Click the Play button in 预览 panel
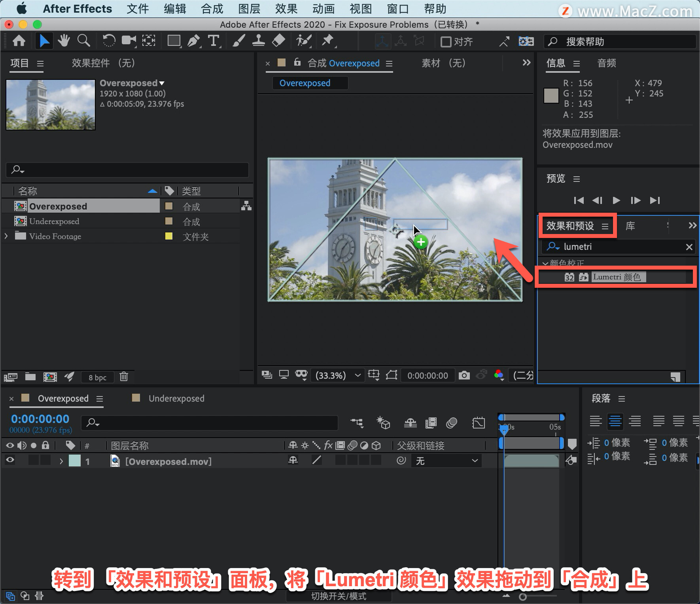The image size is (700, 604). (616, 200)
